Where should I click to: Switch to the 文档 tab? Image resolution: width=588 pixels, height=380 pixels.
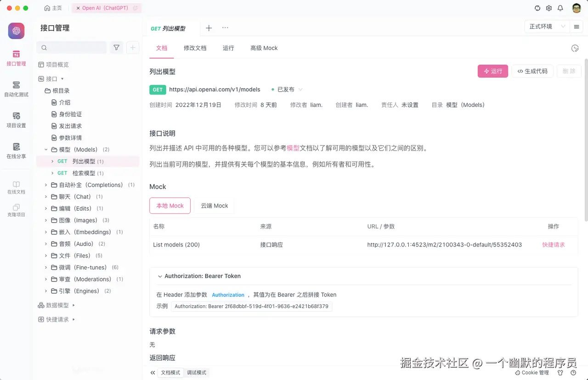coord(162,48)
